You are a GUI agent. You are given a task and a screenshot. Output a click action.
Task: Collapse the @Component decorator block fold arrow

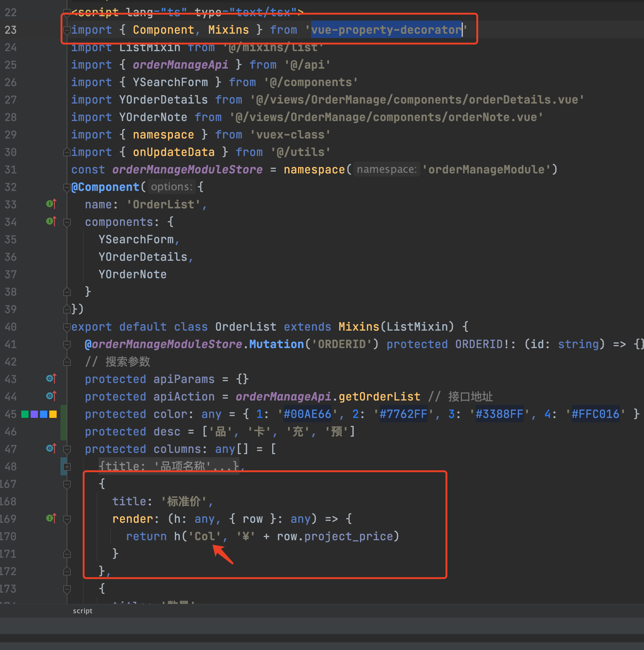67,187
